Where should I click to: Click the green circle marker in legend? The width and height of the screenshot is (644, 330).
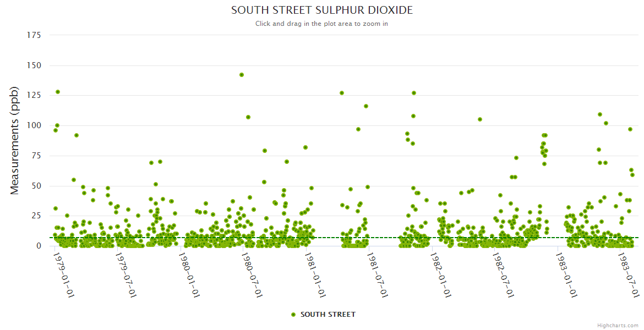[x=293, y=315]
